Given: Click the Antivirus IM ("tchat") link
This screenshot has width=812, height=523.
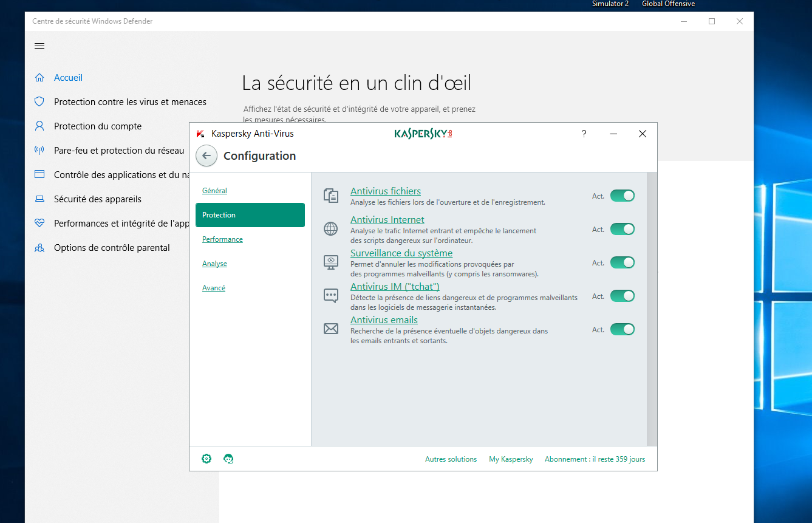Looking at the screenshot, I should (395, 287).
